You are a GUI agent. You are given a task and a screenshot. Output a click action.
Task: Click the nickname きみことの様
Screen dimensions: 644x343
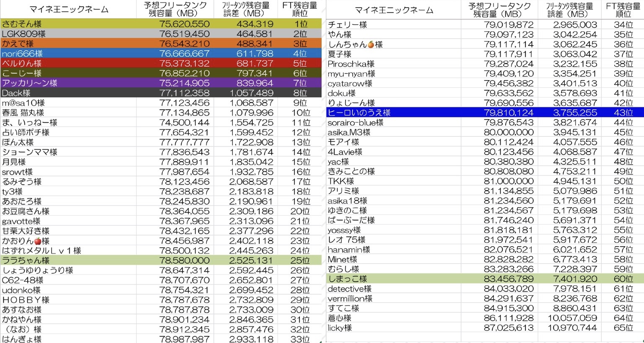tap(351, 171)
